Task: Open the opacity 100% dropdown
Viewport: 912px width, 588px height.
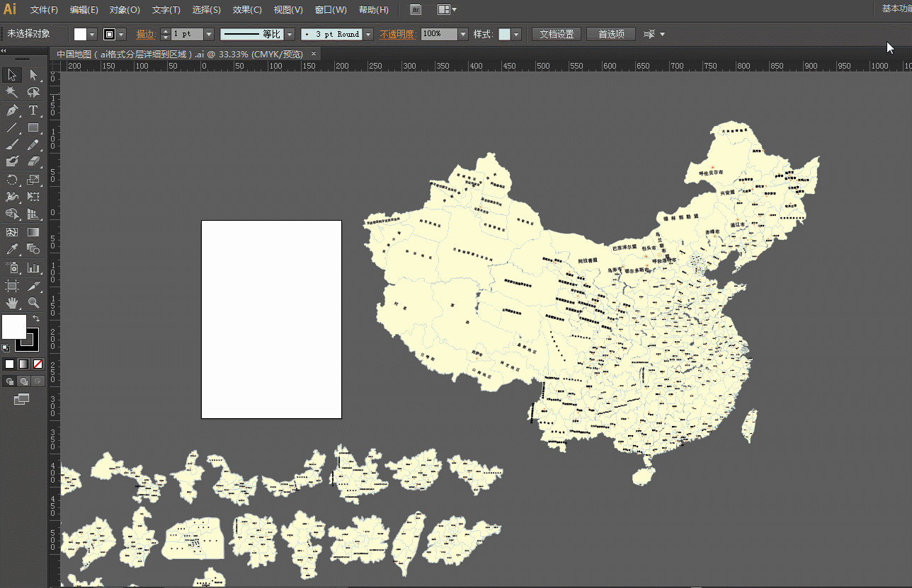Action: point(463,34)
